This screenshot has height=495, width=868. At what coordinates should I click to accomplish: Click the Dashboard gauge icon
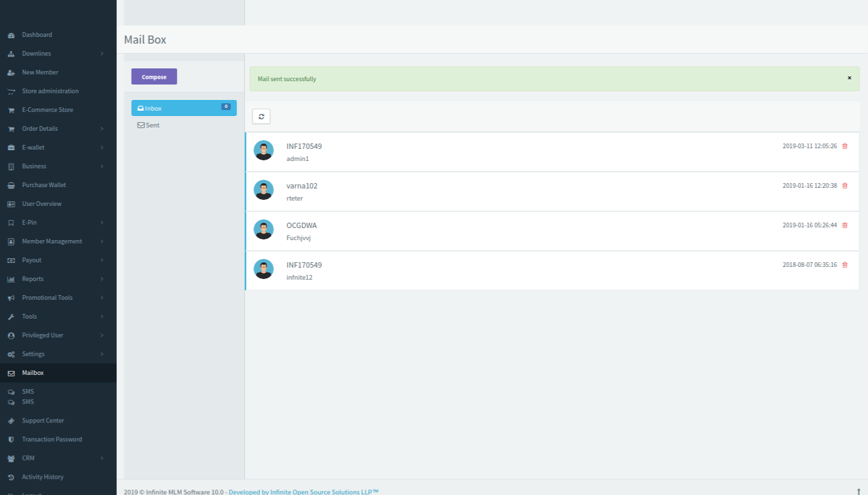pos(11,35)
